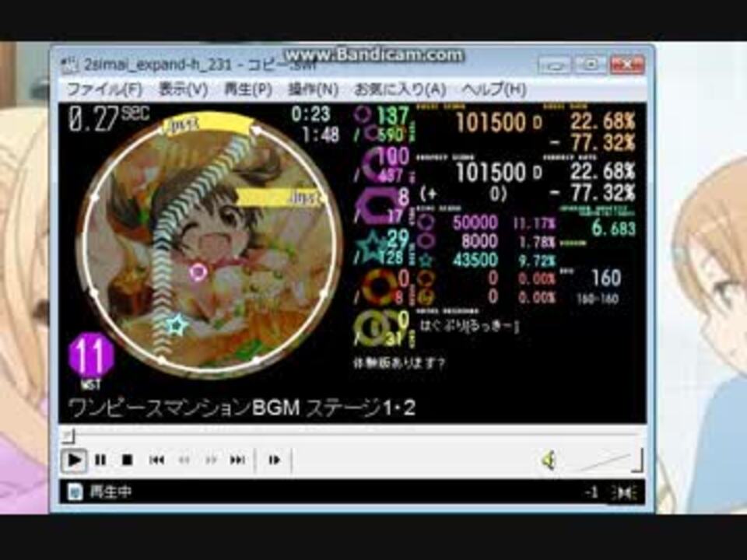Maximize the player window
Screen dimensions: 747x560
[591, 65]
